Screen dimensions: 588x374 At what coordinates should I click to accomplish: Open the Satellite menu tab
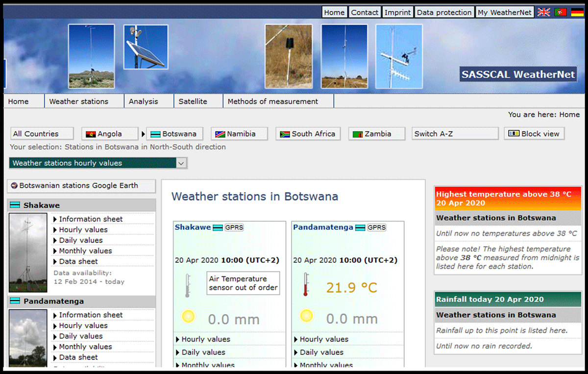(193, 101)
